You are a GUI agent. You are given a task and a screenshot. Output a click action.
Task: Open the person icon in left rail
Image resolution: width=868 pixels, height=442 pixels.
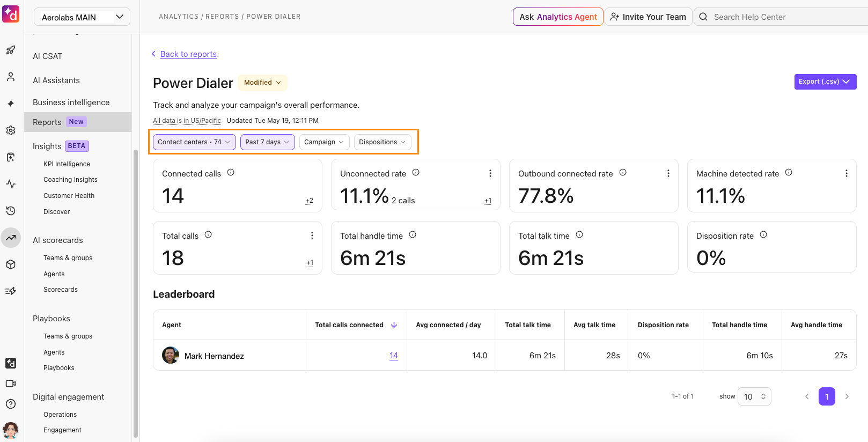coord(11,77)
